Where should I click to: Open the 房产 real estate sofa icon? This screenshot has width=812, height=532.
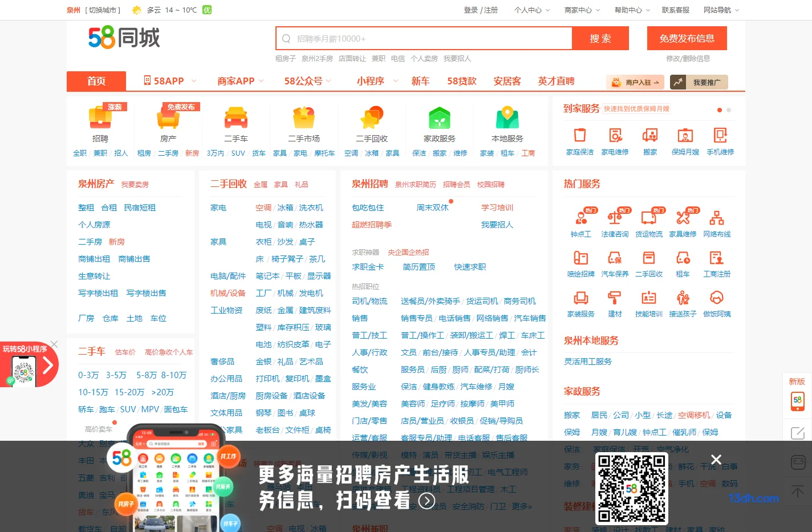[x=168, y=118]
